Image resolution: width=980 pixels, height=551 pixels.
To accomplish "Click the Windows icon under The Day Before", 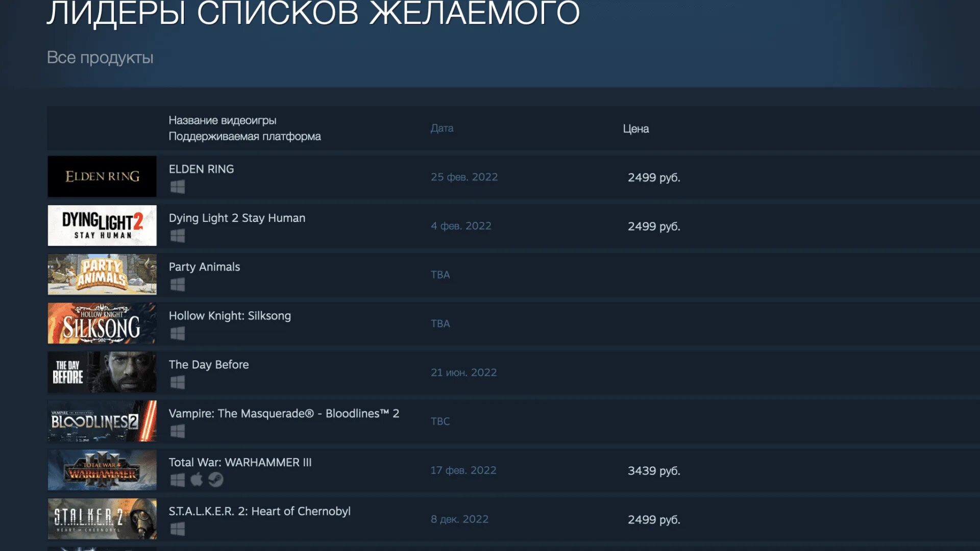I will (x=177, y=383).
